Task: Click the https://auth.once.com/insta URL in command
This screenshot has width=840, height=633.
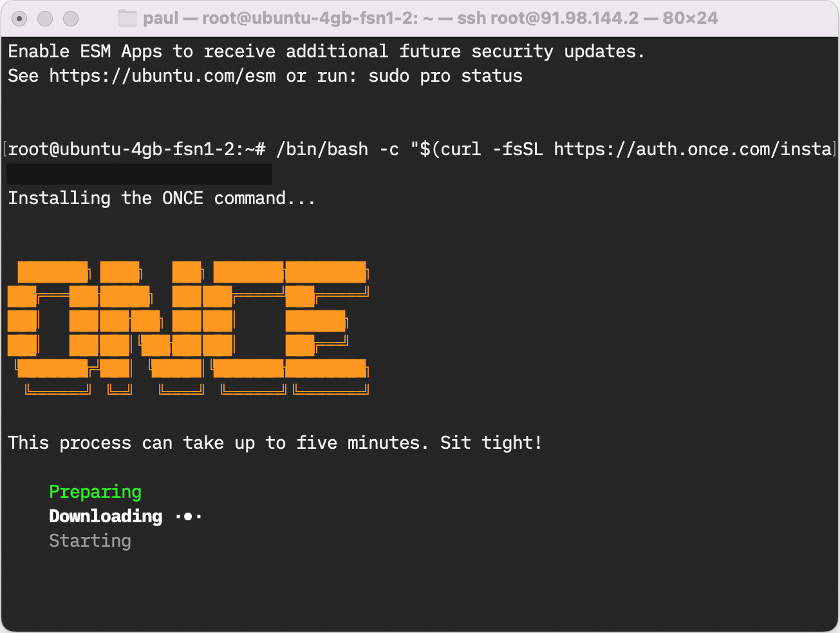Action: click(693, 149)
